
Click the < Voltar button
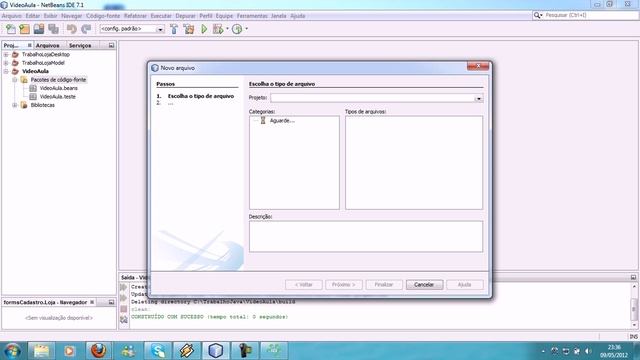click(303, 284)
